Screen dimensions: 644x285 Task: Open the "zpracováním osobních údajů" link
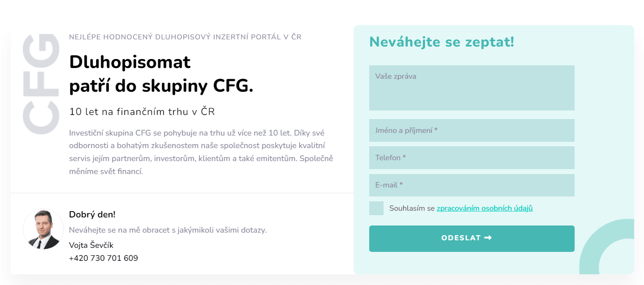coord(485,208)
